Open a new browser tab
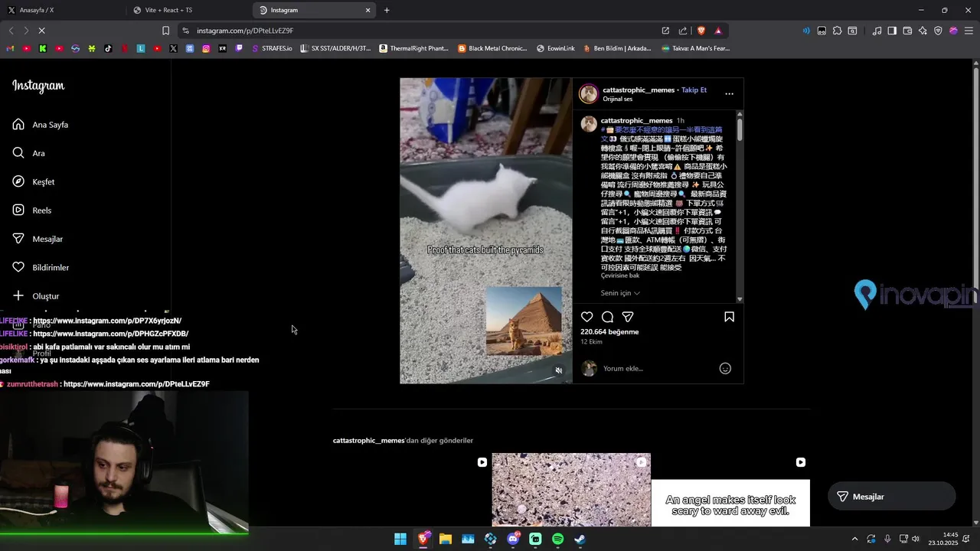980x551 pixels. click(x=387, y=10)
